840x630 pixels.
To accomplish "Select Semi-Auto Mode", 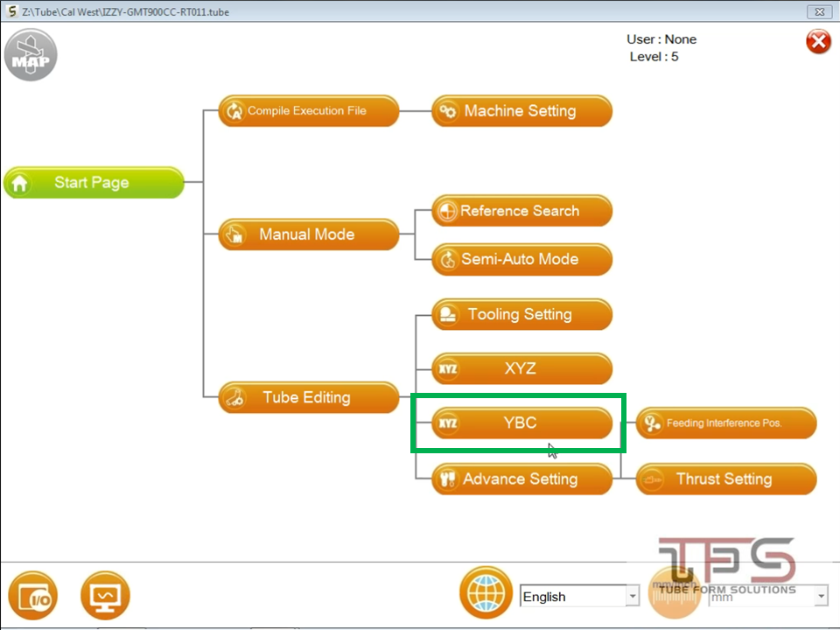I will click(521, 259).
